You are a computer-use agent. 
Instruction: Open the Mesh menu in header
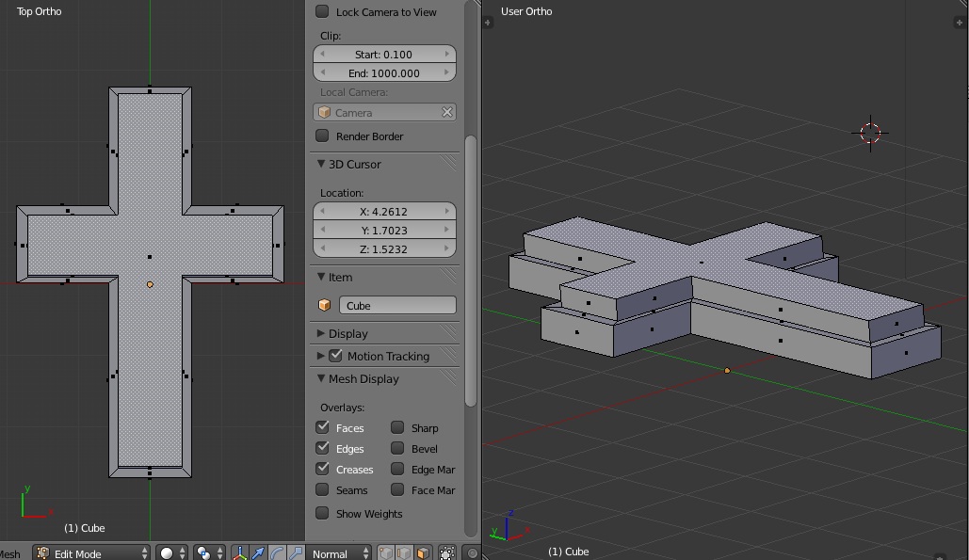coord(9,553)
